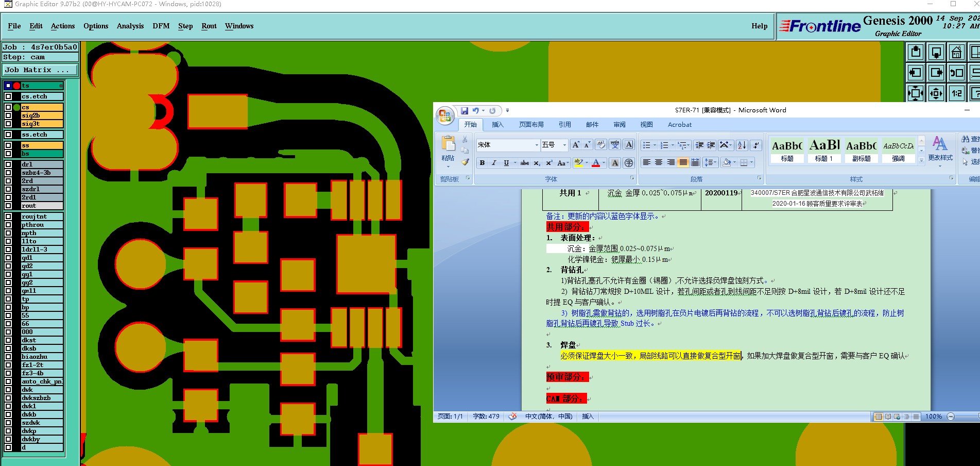Open Quick Access Toolbar customize dropdown
Image resolution: width=980 pixels, height=466 pixels.
point(507,110)
